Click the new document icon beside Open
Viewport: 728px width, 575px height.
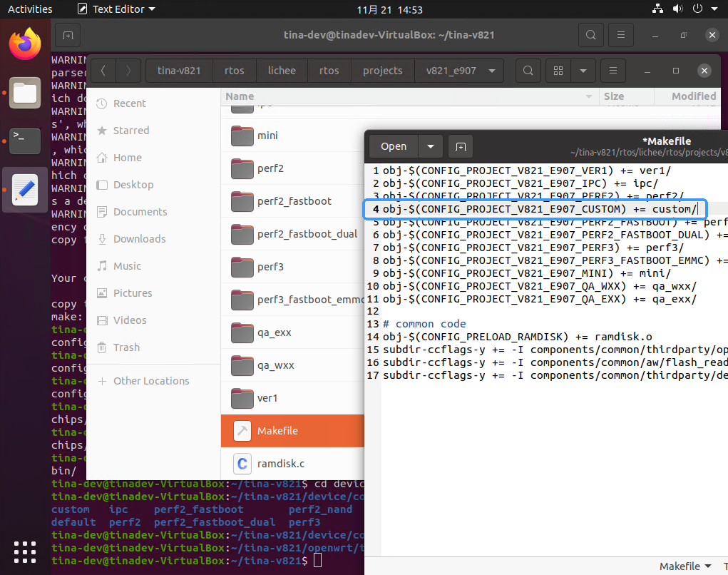tap(461, 146)
